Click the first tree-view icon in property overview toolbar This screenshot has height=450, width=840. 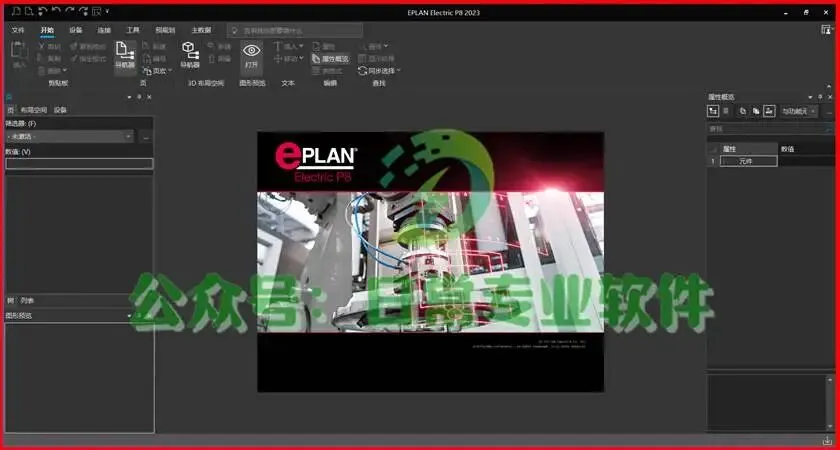pyautogui.click(x=712, y=111)
